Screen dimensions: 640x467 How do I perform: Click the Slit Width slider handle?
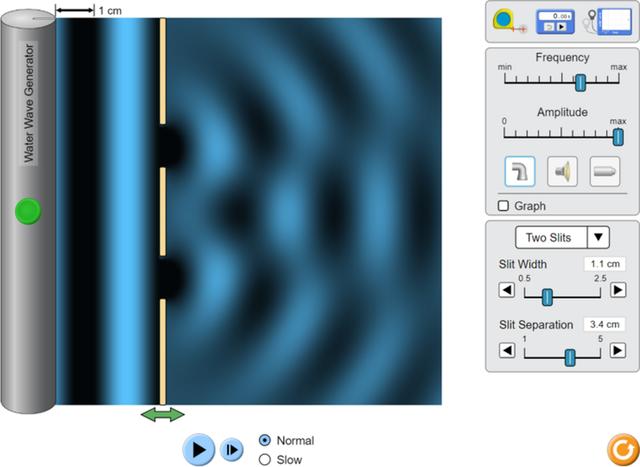547,297
